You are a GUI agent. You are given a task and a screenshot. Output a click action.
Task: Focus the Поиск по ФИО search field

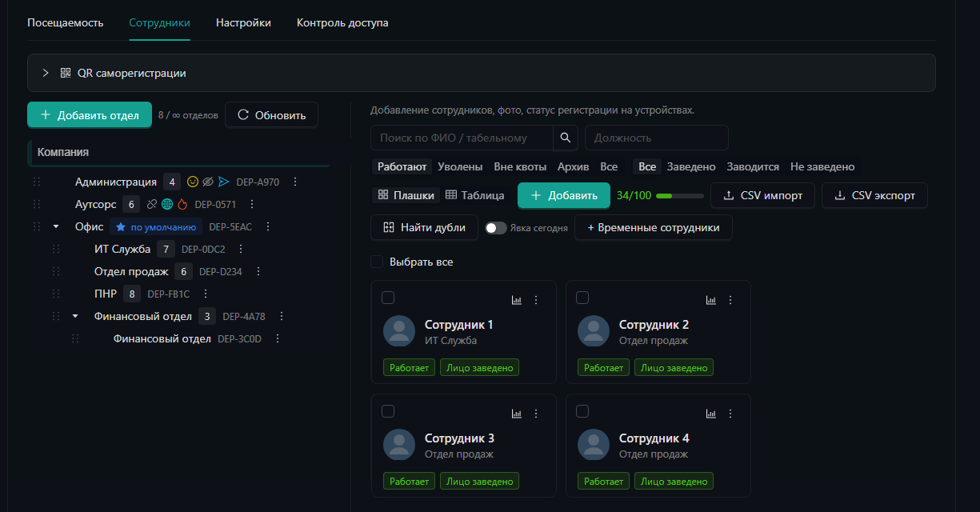tap(462, 138)
